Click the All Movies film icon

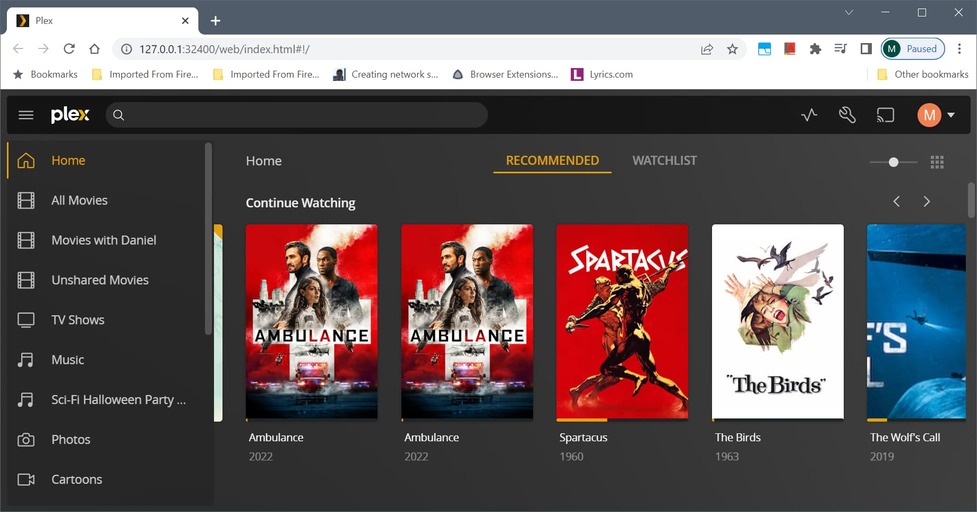26,201
